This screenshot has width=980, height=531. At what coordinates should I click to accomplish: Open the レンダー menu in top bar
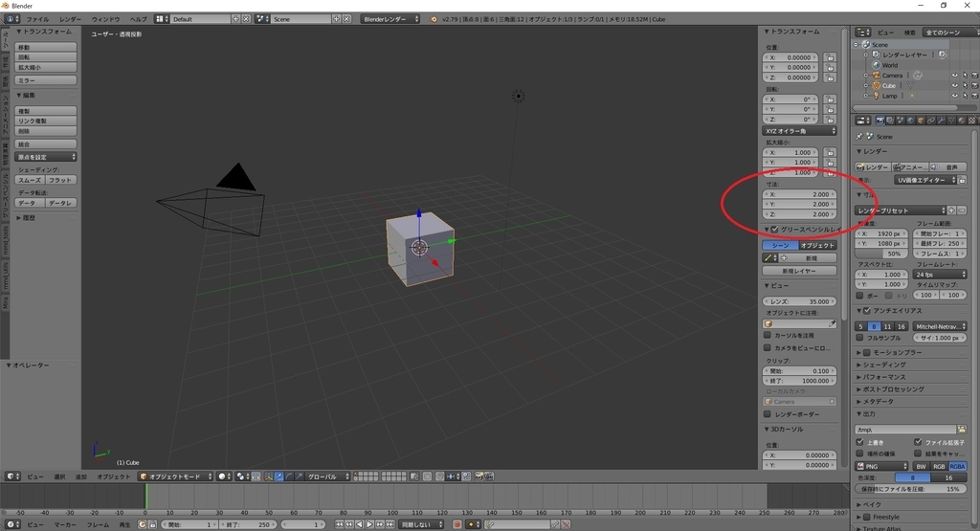(70, 19)
